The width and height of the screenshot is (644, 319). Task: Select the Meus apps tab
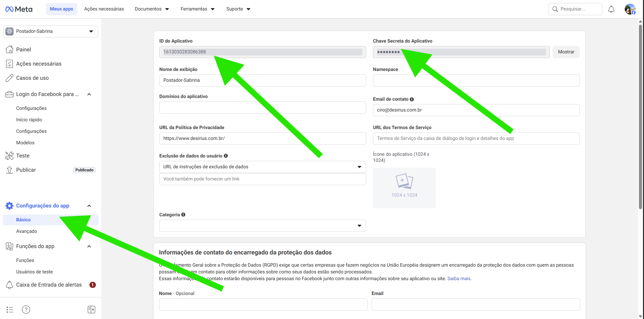[x=61, y=9]
